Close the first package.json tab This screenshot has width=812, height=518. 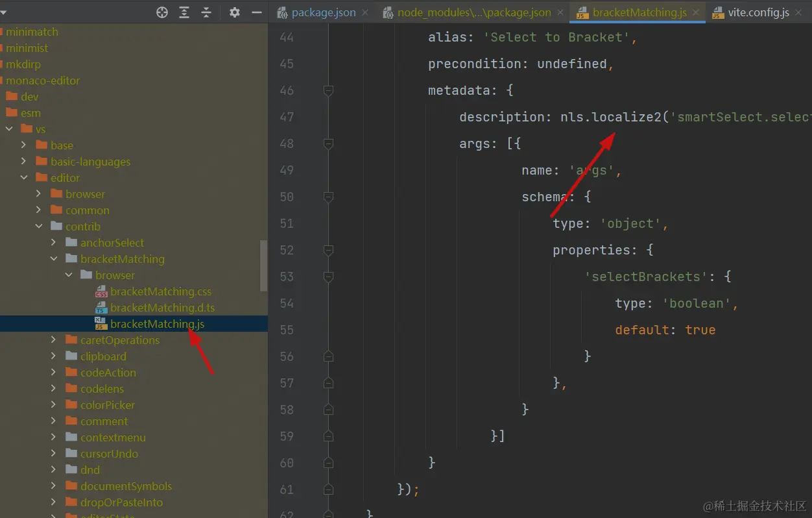365,12
